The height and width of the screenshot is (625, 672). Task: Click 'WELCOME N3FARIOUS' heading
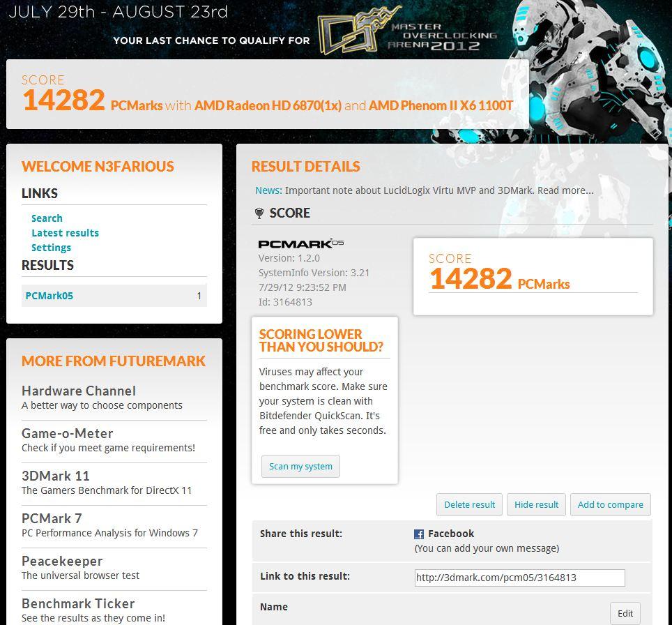(x=98, y=167)
